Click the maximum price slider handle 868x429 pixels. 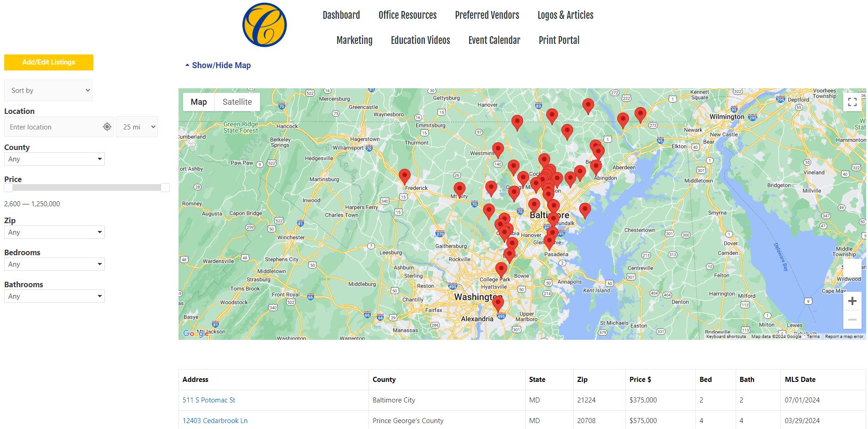coord(165,188)
